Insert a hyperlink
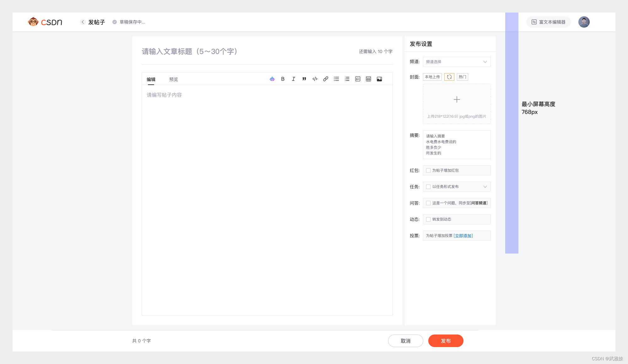Image resolution: width=628 pixels, height=364 pixels. (x=326, y=79)
